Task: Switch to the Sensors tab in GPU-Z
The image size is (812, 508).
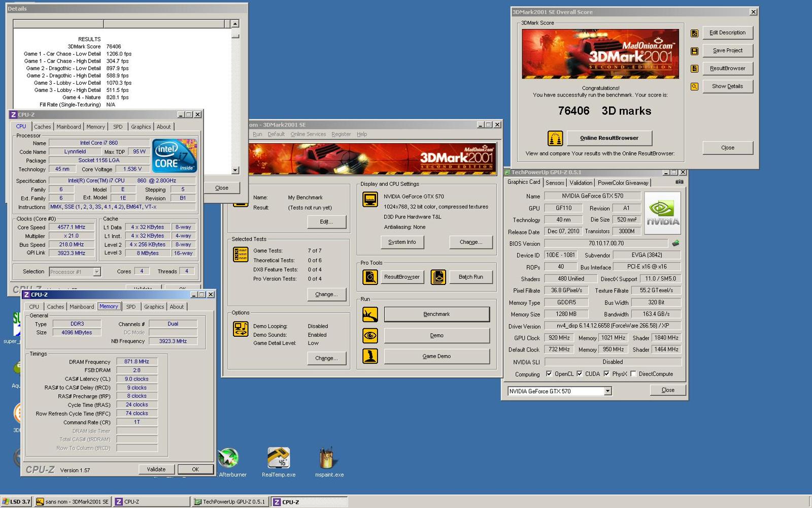Action: tap(555, 183)
